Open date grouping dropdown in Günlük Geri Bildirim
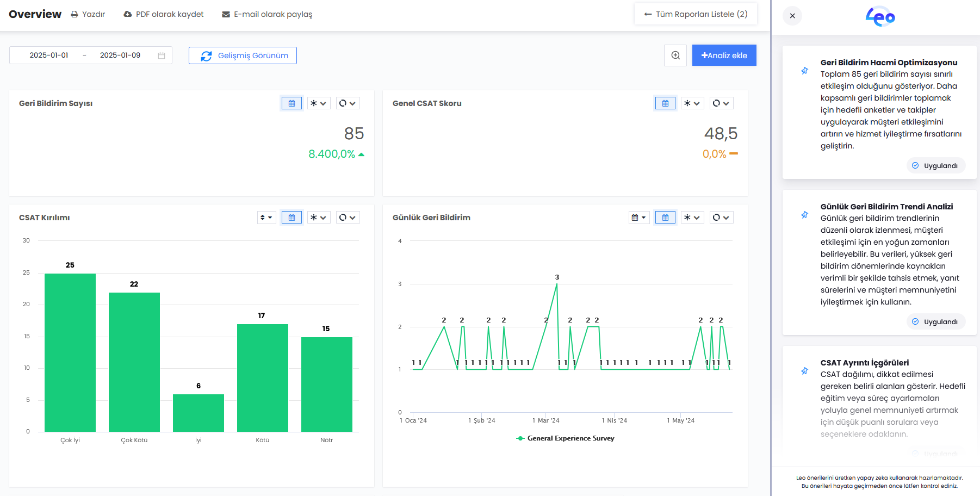The height and width of the screenshot is (496, 980). tap(638, 218)
